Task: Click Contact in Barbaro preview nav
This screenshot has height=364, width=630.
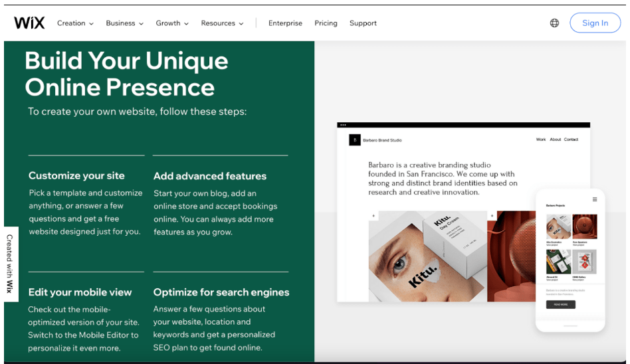Action: click(x=571, y=139)
